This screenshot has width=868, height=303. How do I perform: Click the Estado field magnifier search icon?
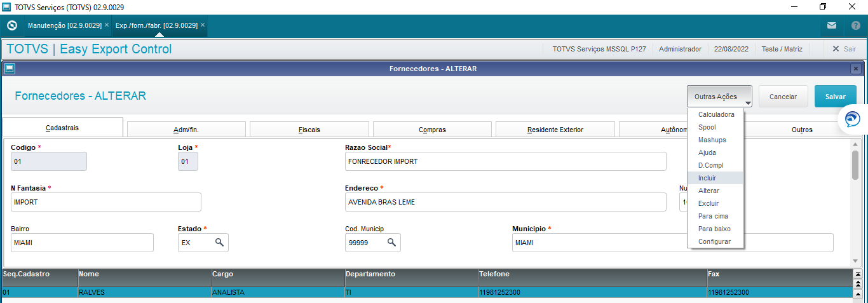(219, 243)
